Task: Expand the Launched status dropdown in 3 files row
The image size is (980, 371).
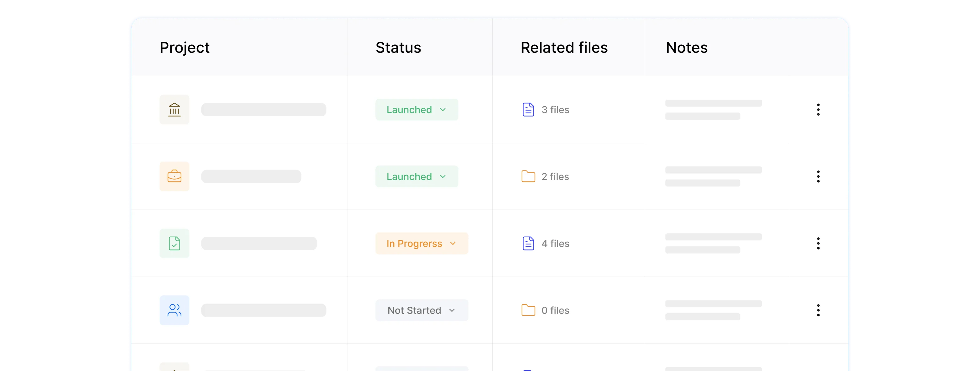Action: pyautogui.click(x=417, y=110)
